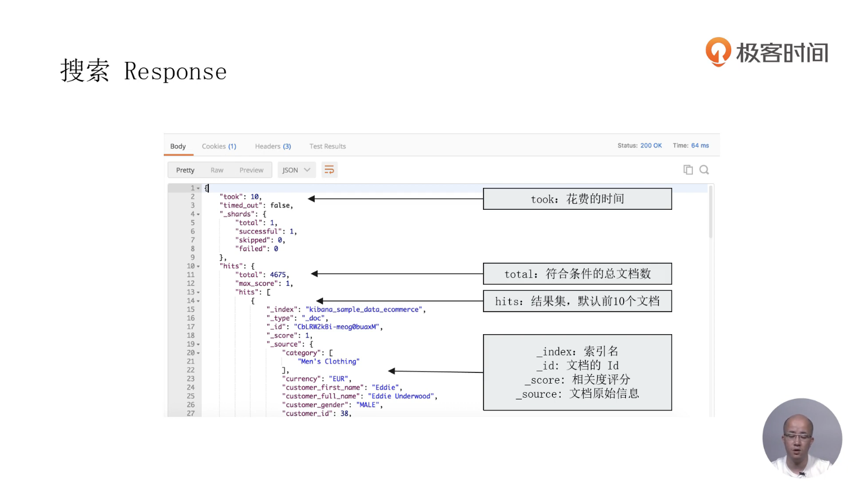Click the 极客时间 logo icon
Image resolution: width=868 pixels, height=495 pixels.
718,52
